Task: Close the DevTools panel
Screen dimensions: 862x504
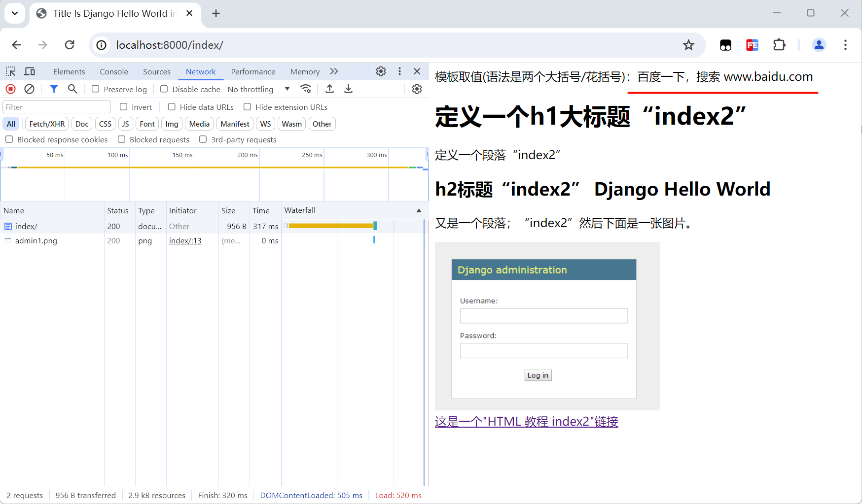Action: pos(417,71)
